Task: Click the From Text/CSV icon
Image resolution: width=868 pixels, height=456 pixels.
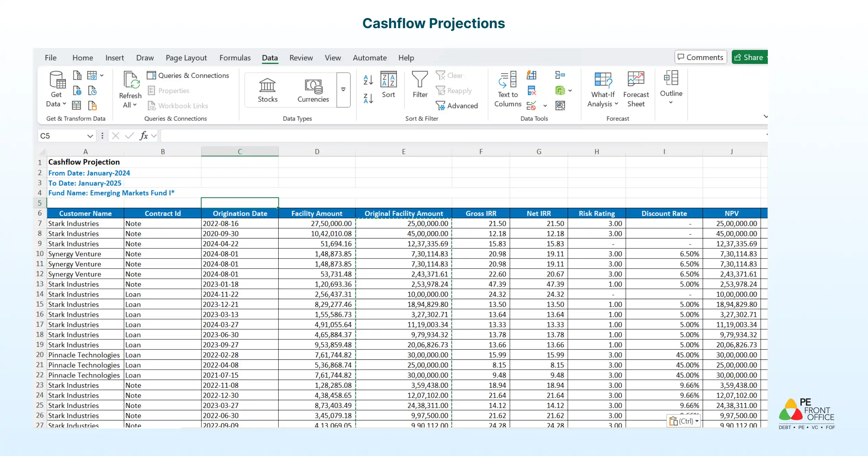Action: (x=77, y=75)
